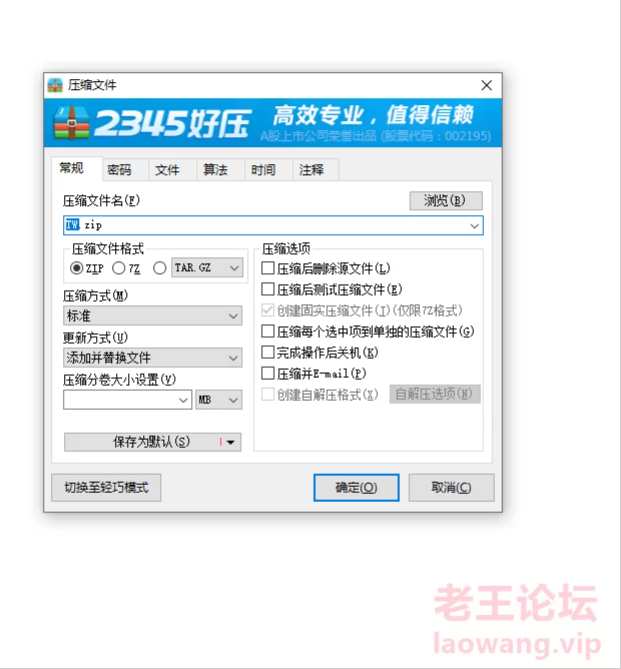The width and height of the screenshot is (621, 669).
Task: Open the 更新方式 添加并替换文件 dropdown
Action: pos(153,358)
